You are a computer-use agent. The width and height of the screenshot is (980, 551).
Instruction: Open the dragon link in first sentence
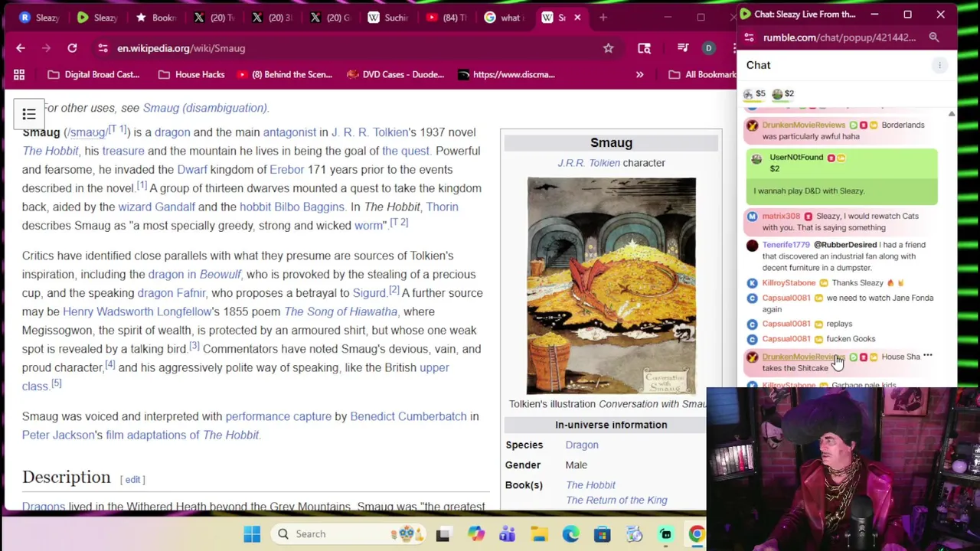[x=172, y=132]
